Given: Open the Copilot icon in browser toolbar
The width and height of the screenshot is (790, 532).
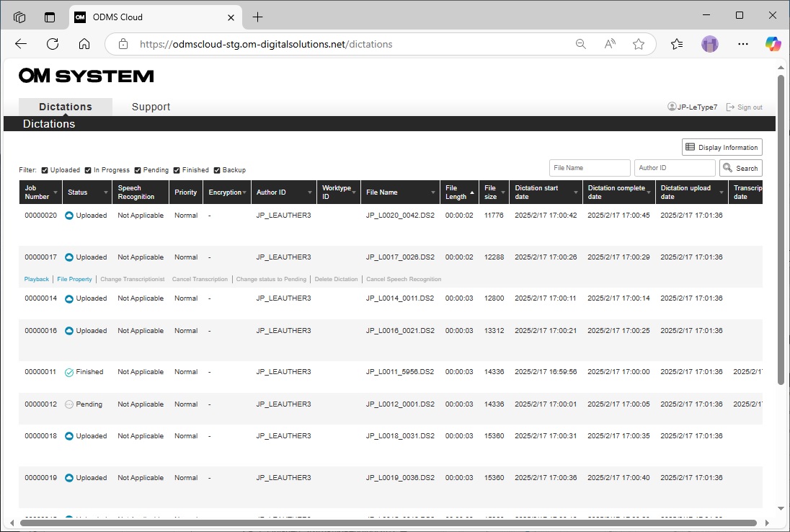Looking at the screenshot, I should [773, 44].
